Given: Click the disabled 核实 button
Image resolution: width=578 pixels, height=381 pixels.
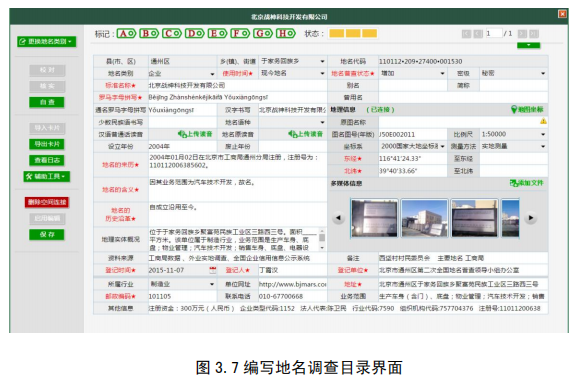Looking at the screenshot, I should click(x=47, y=86).
